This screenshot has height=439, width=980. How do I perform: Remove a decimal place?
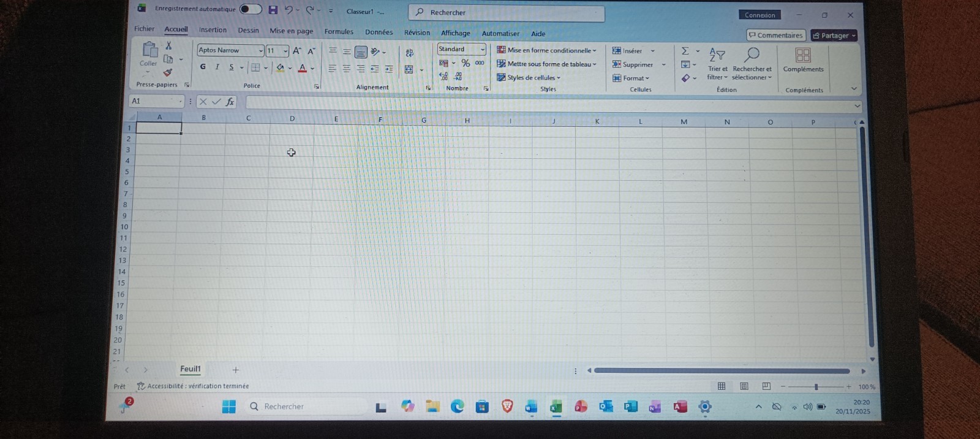click(x=458, y=77)
